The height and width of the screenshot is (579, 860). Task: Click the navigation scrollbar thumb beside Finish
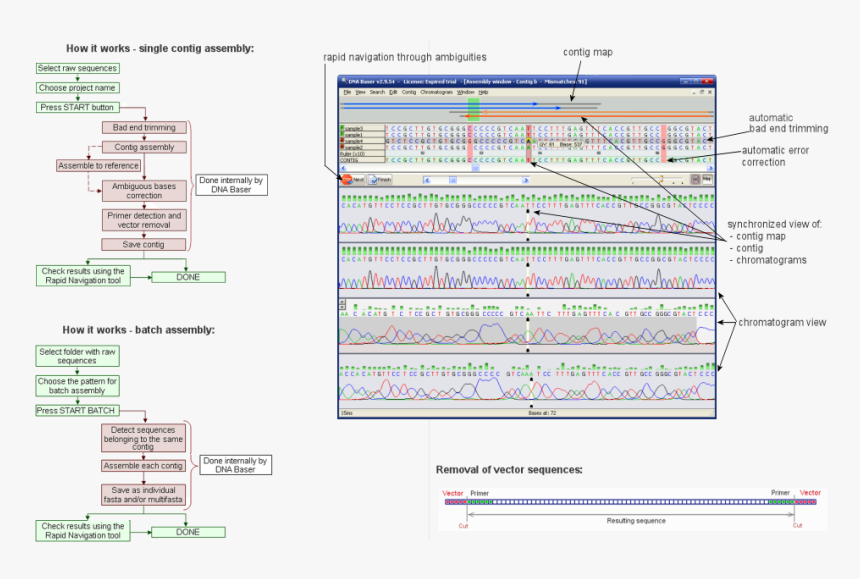tap(453, 180)
